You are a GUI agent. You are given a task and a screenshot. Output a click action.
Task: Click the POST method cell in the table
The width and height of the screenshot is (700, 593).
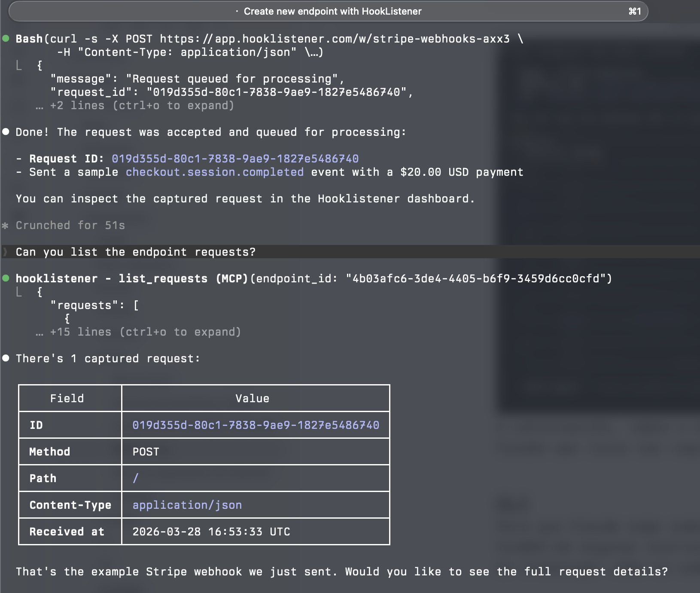click(x=146, y=452)
